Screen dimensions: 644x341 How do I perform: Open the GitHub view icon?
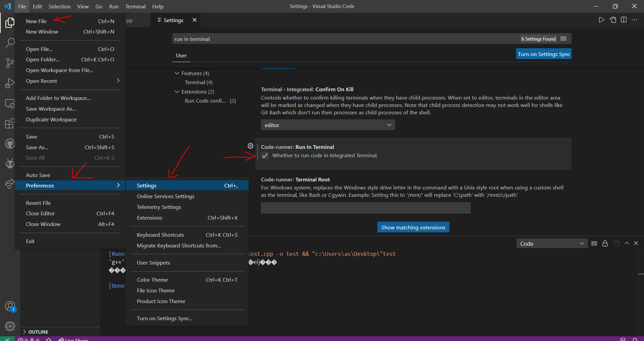(10, 144)
